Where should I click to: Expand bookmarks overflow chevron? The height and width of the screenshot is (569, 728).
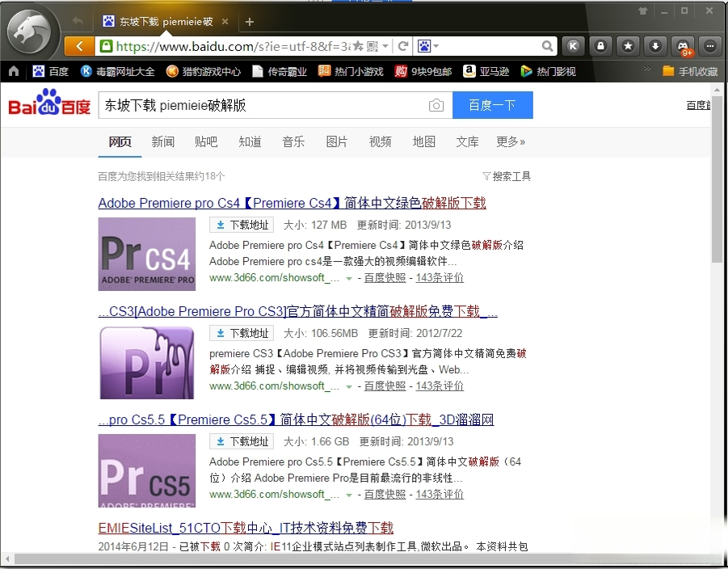[646, 69]
